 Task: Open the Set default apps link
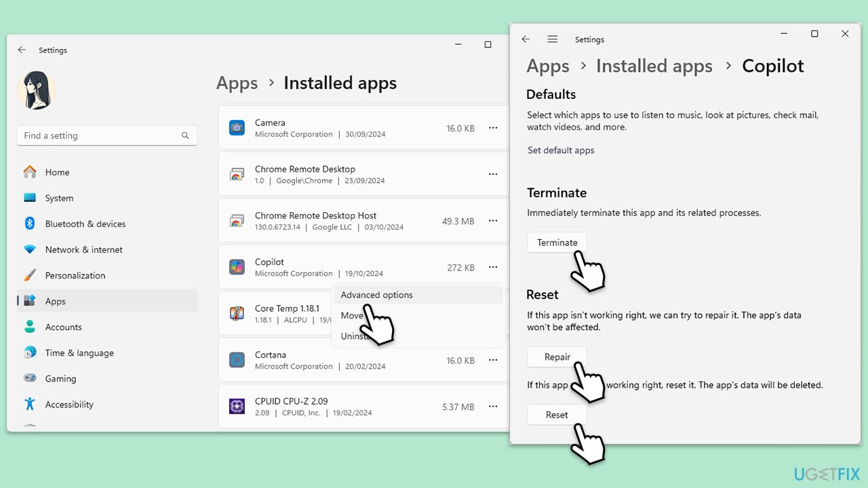click(561, 150)
